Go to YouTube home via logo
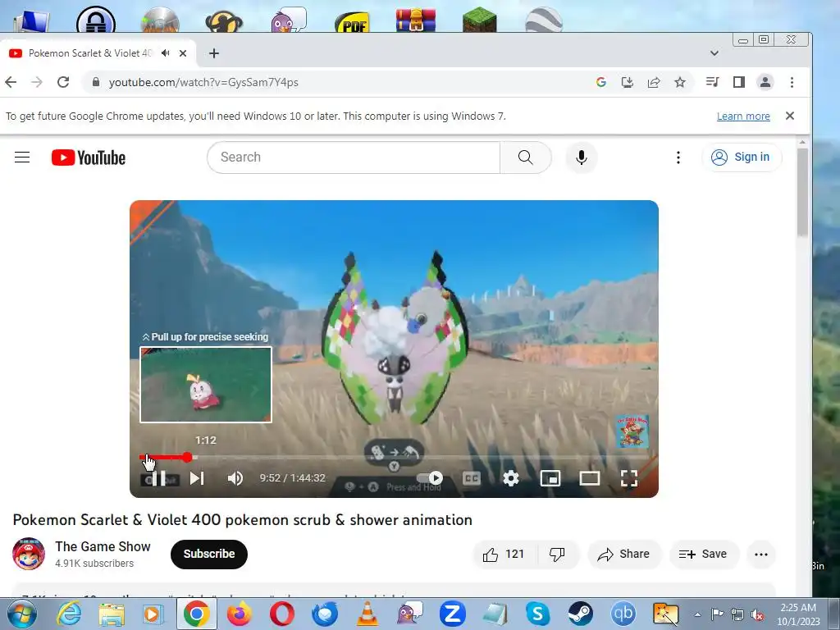Screen dimensions: 840x630 (89, 157)
